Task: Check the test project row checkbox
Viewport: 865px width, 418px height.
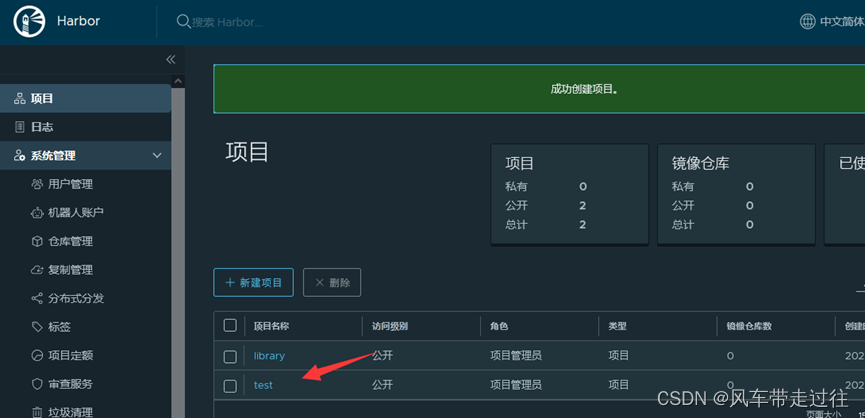Action: 230,386
